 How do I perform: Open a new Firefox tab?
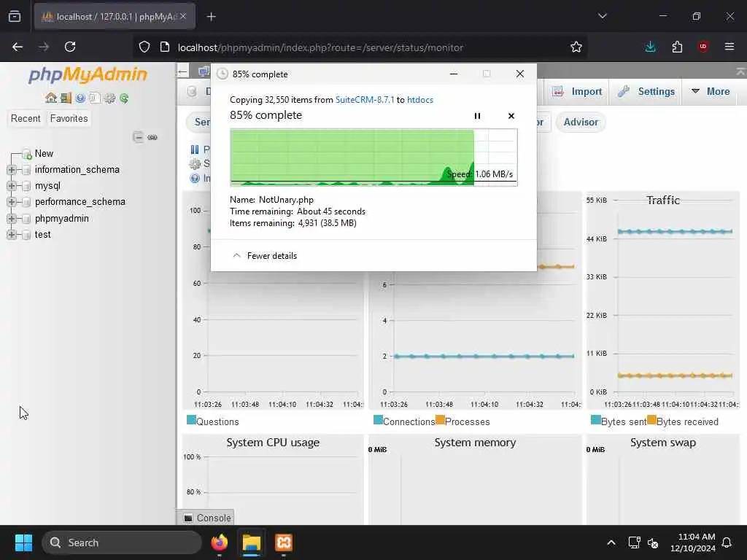click(212, 17)
